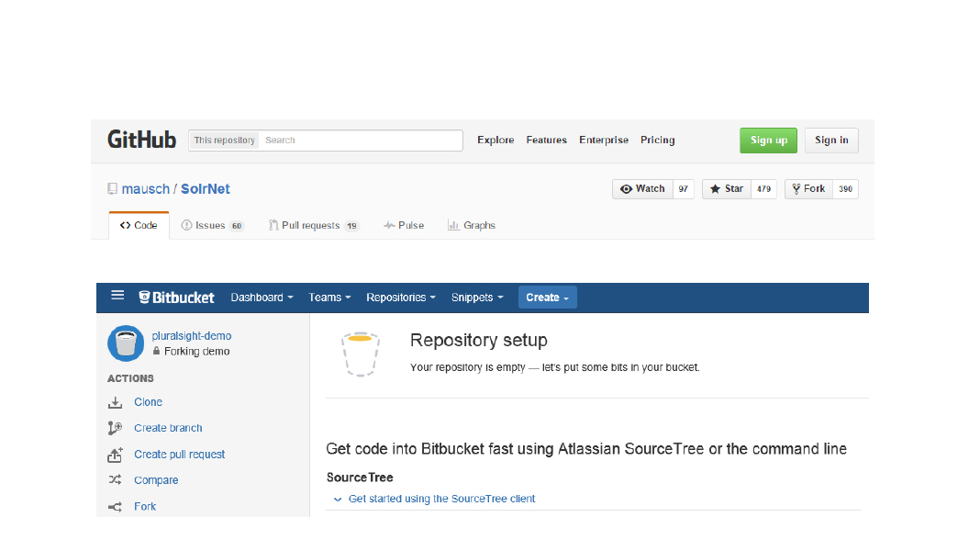980x551 pixels.
Task: Click the ACTIONS sidebar heading
Action: 130,378
